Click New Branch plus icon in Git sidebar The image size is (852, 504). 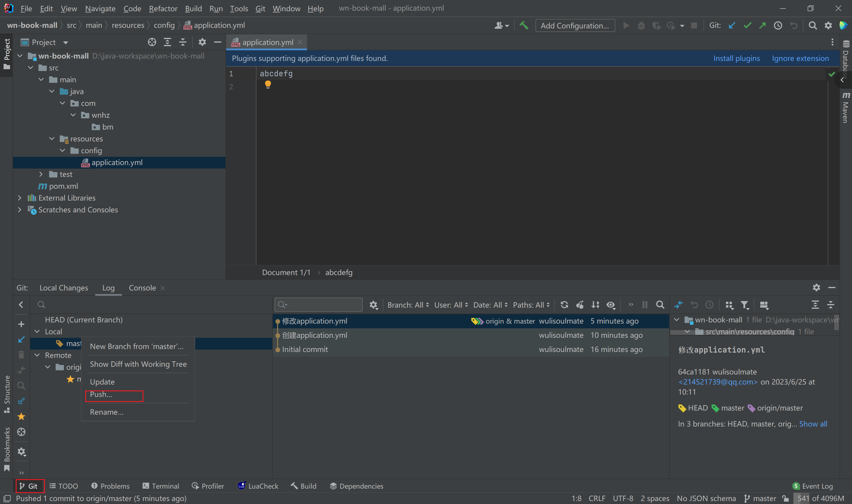tap(21, 324)
